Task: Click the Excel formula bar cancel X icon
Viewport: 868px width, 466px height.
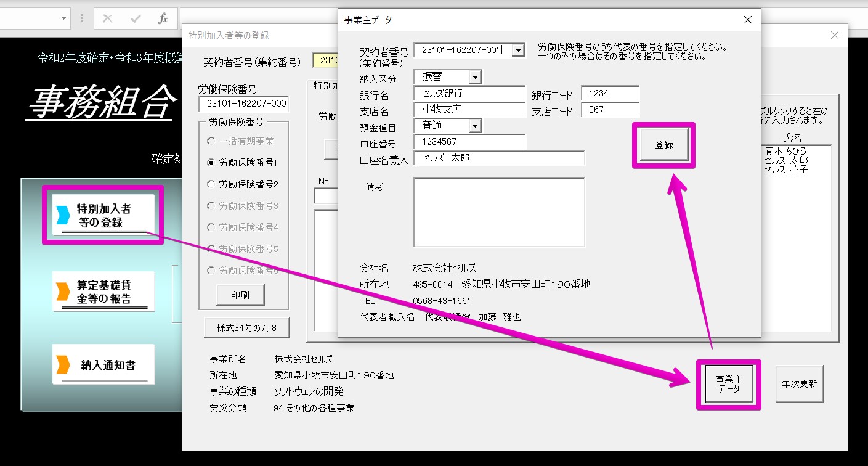Action: (108, 18)
